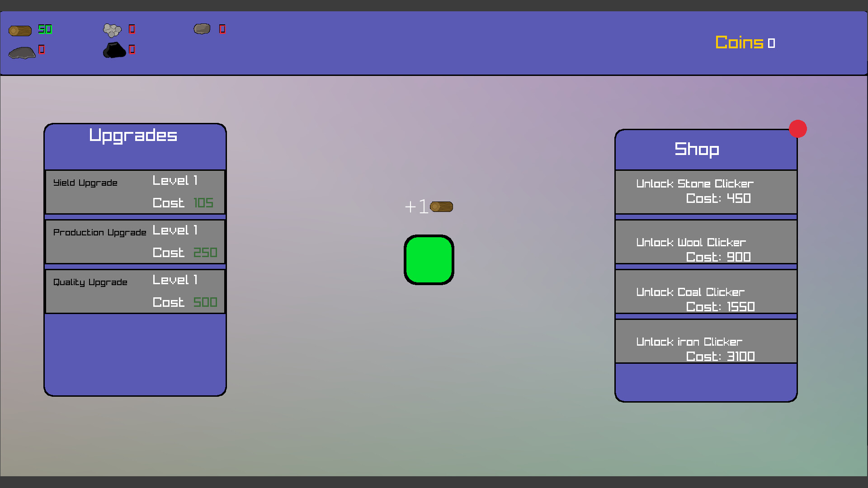Click the green wood count 50
Image resolution: width=868 pixels, height=488 pixels.
pos(45,30)
